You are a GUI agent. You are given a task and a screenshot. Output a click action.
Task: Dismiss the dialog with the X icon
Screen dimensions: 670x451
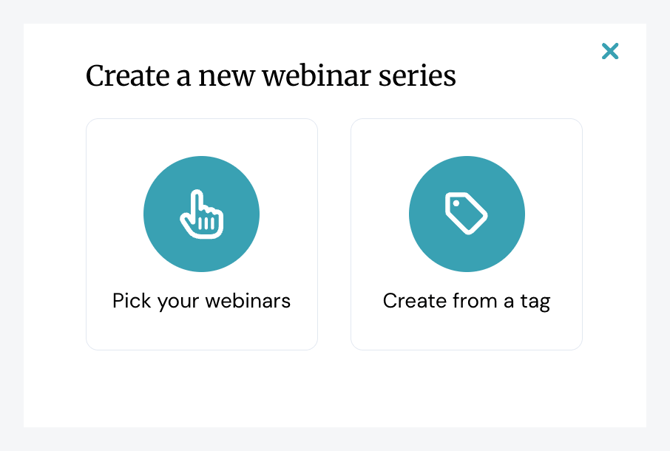click(610, 51)
